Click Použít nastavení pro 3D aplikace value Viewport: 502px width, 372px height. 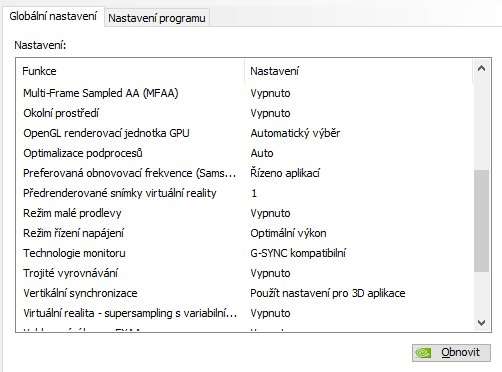(328, 293)
